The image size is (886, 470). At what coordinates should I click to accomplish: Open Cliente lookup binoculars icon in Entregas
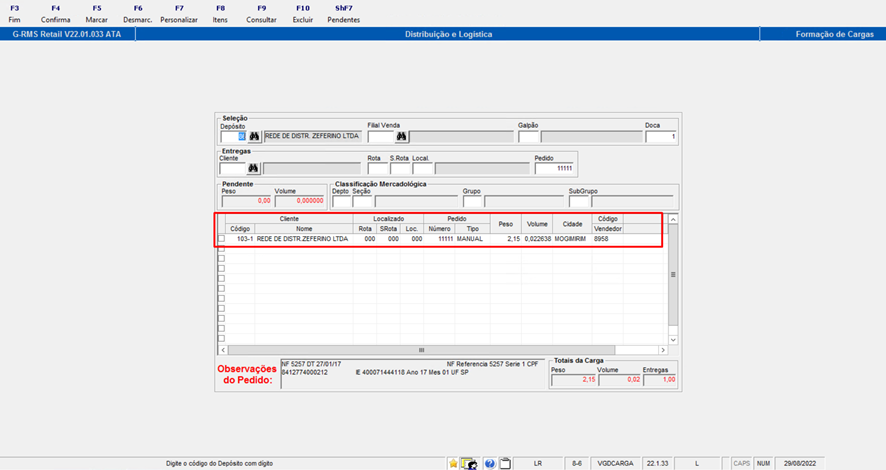point(253,168)
